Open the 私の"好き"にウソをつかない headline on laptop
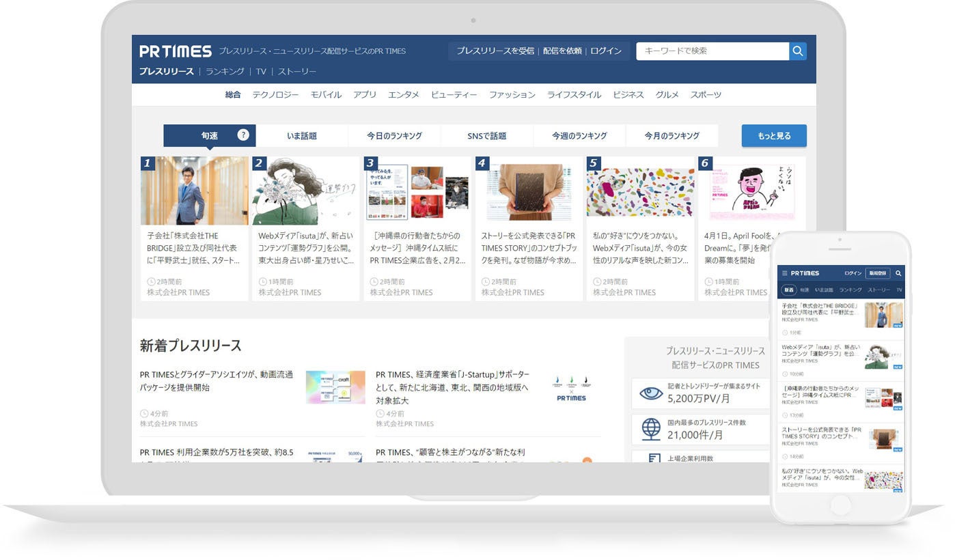 pyautogui.click(x=640, y=248)
